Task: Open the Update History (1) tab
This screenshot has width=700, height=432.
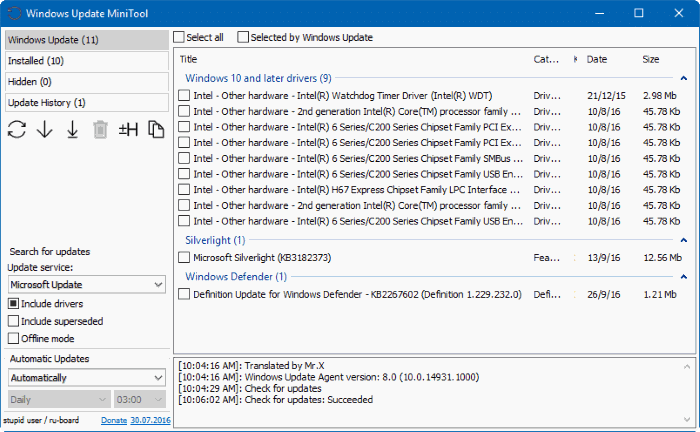Action: pos(87,103)
